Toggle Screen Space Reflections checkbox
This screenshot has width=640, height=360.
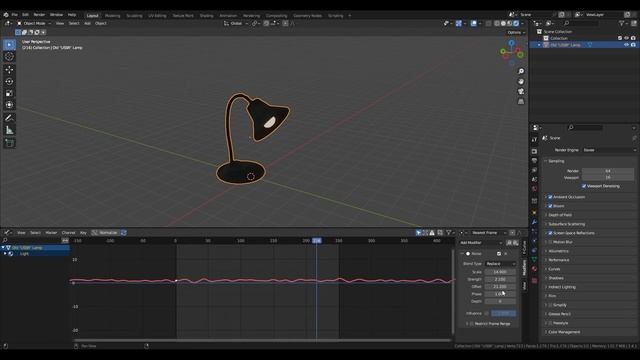(550, 233)
